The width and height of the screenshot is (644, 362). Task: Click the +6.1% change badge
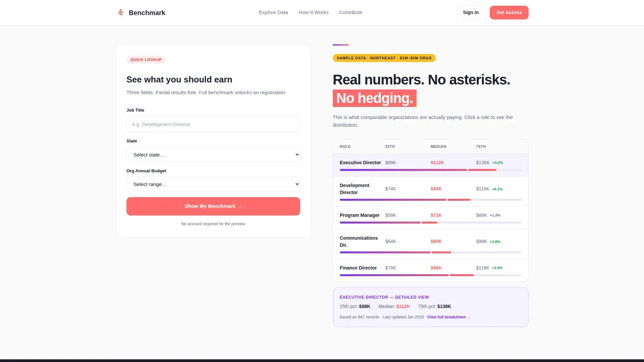click(497, 189)
